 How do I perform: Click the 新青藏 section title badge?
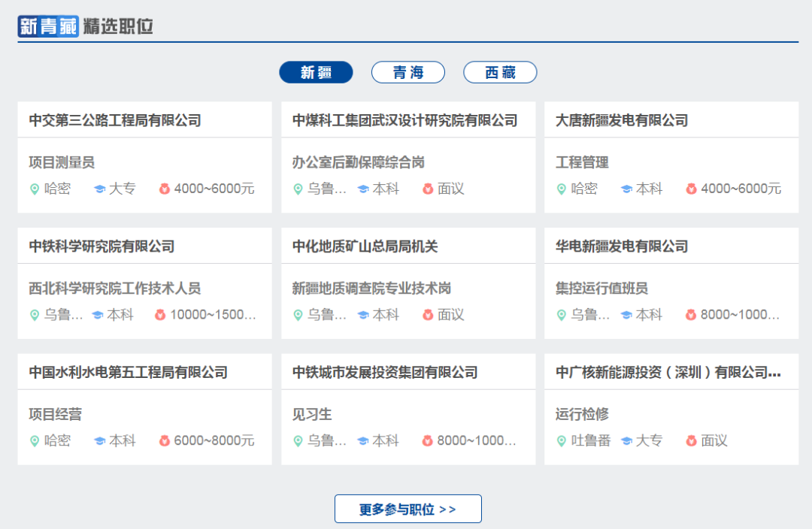point(48,26)
